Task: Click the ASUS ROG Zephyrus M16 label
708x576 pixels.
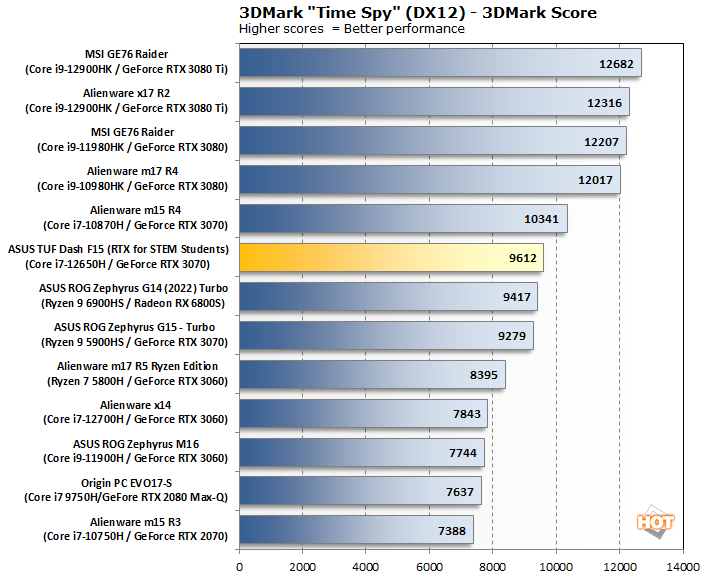Action: (x=132, y=452)
